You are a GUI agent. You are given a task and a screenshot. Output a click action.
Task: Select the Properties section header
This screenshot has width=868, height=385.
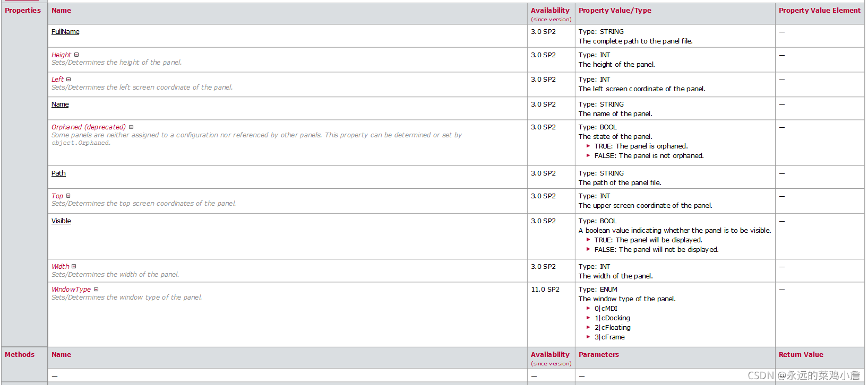23,11
